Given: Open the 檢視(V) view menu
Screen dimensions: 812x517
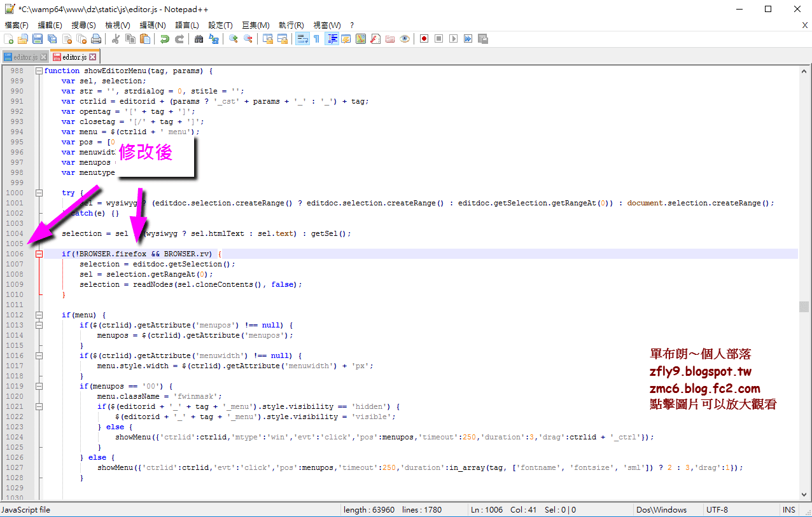Looking at the screenshot, I should tap(118, 25).
